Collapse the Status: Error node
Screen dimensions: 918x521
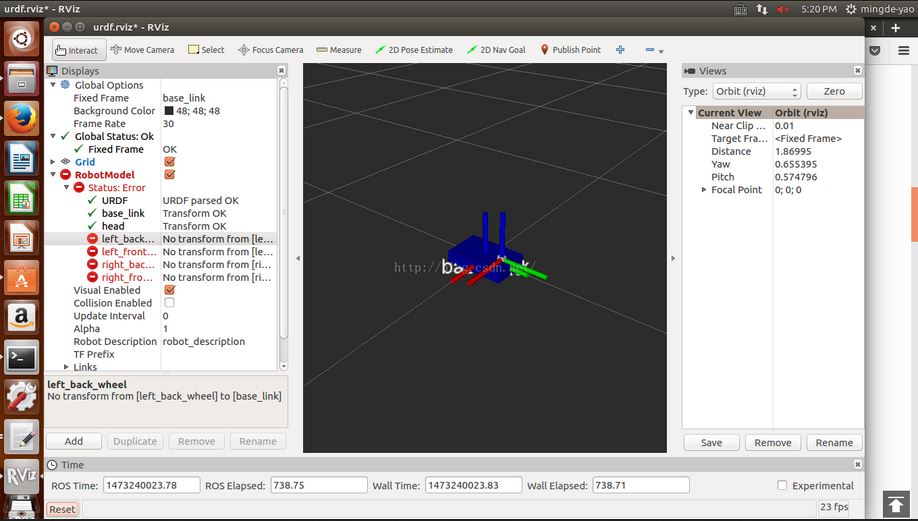[x=66, y=187]
